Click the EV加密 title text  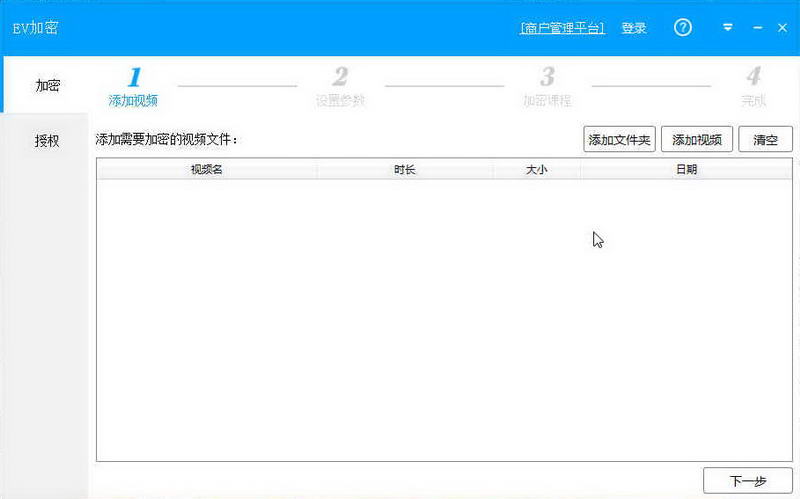point(35,28)
